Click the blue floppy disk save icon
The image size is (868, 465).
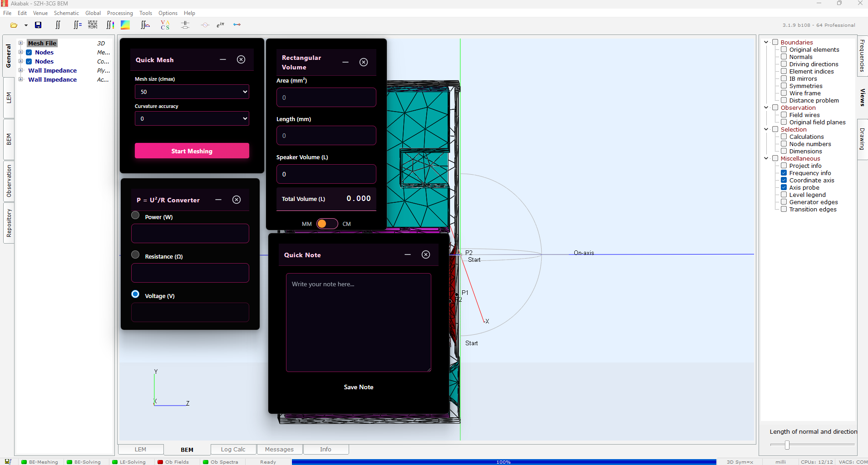38,25
